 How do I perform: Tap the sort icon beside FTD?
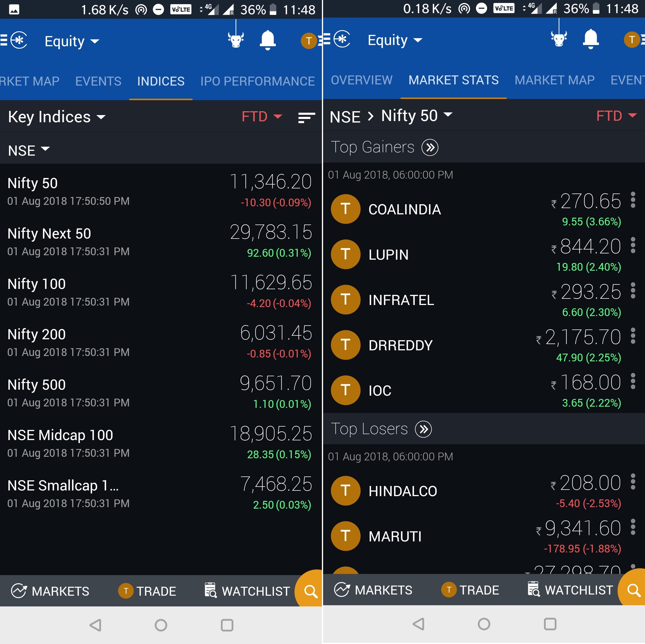306,117
